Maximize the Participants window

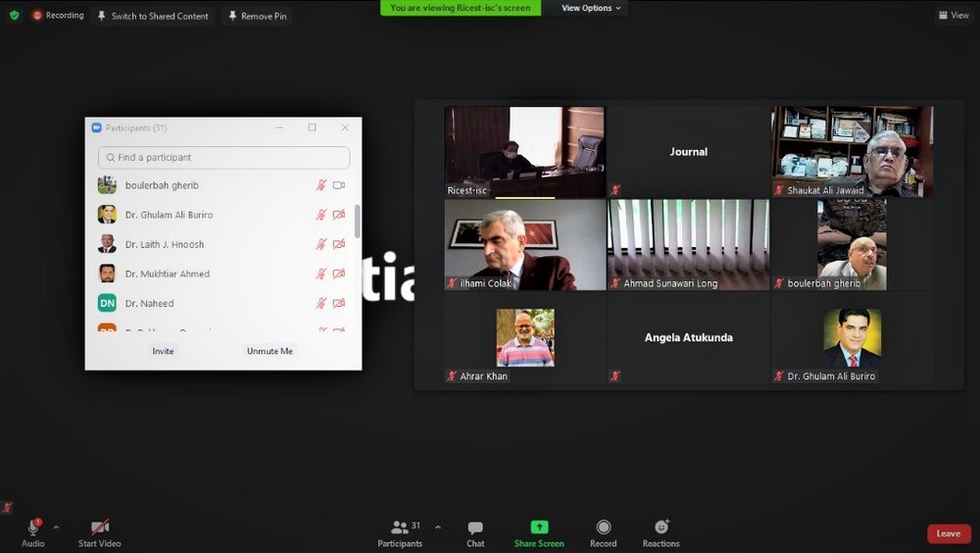coord(312,127)
